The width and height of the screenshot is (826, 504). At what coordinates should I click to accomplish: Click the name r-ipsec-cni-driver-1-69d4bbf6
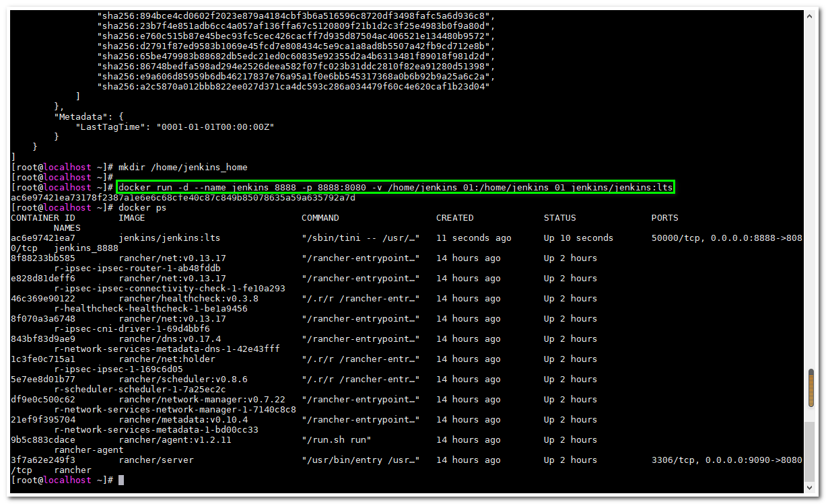[x=132, y=328]
